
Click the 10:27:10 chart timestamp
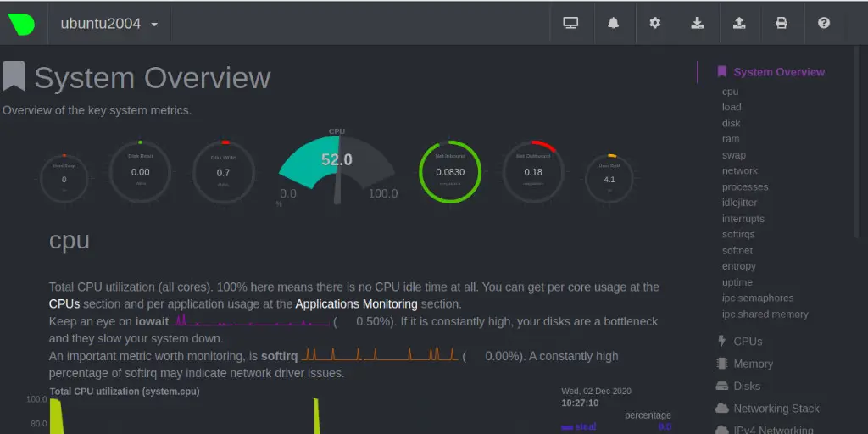(x=580, y=403)
